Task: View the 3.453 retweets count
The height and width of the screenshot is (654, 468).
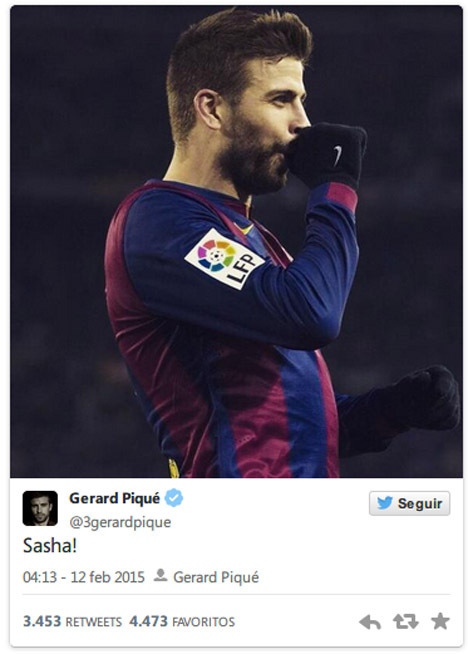Action: (42, 621)
